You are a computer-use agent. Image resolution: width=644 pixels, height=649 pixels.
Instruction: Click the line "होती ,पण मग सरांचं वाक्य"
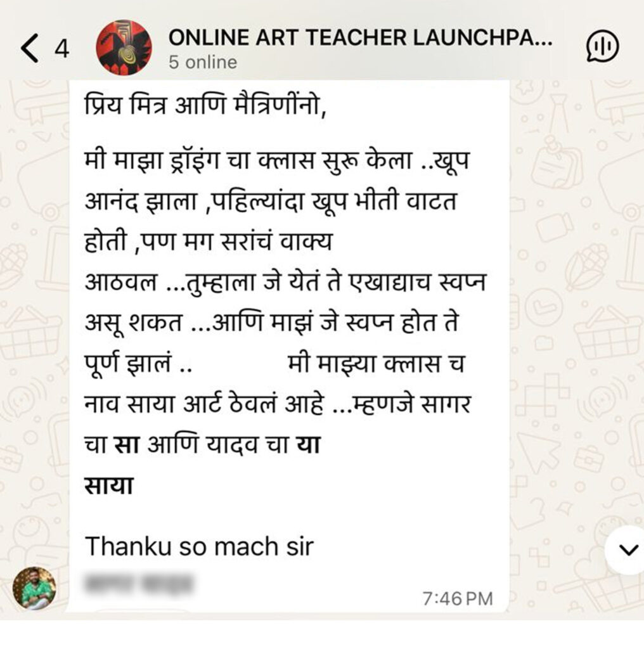coord(208,241)
